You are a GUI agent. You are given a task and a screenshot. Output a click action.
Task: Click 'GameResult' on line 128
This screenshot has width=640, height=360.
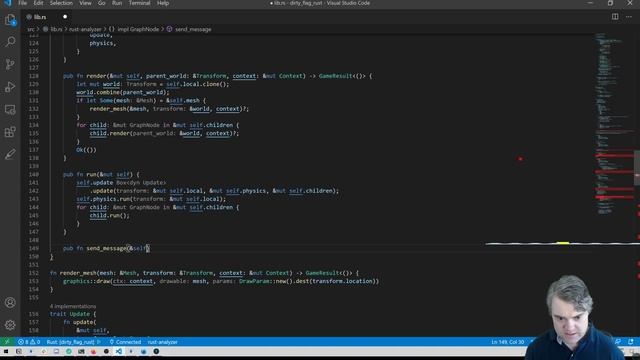click(336, 76)
